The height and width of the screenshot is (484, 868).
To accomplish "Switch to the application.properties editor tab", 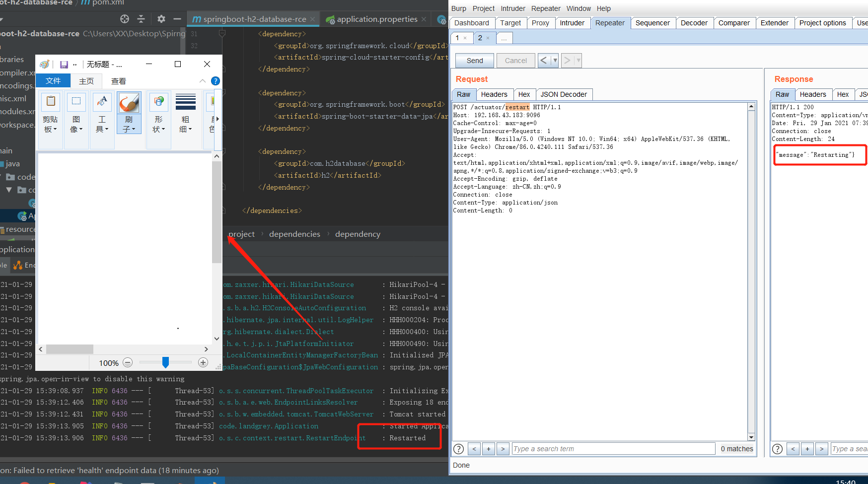I will pyautogui.click(x=377, y=19).
